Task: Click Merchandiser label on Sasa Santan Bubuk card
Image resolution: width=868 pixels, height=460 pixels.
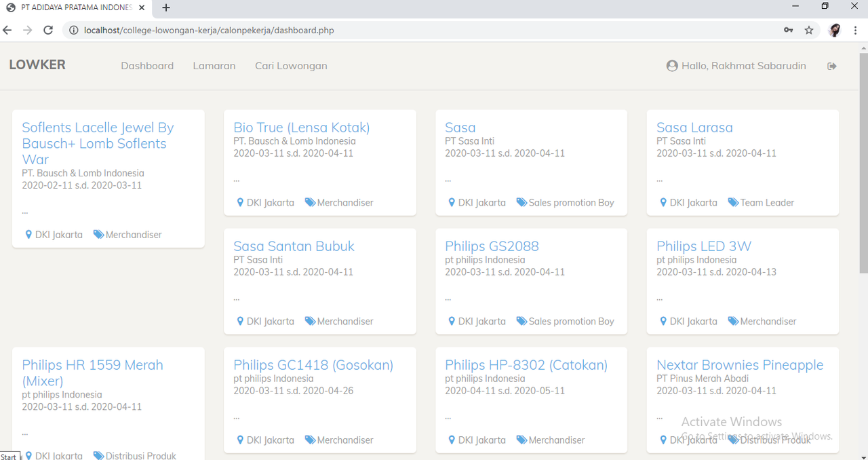Action: tap(345, 321)
